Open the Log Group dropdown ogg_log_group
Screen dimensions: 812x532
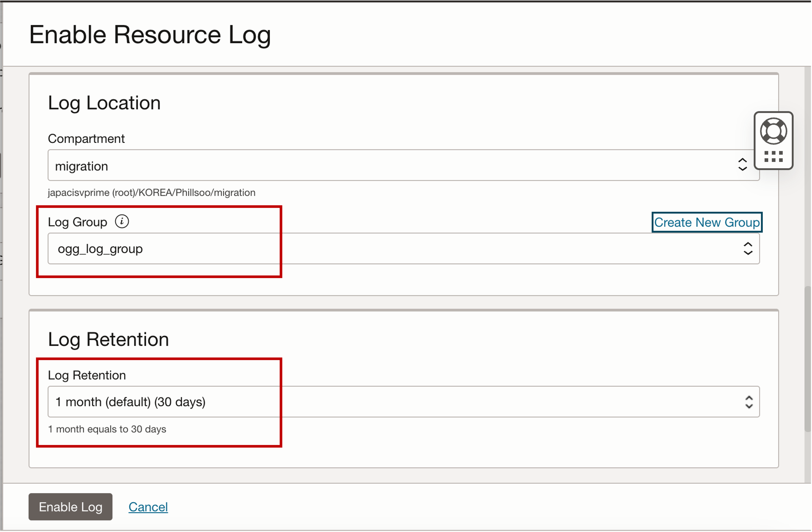pyautogui.click(x=403, y=249)
